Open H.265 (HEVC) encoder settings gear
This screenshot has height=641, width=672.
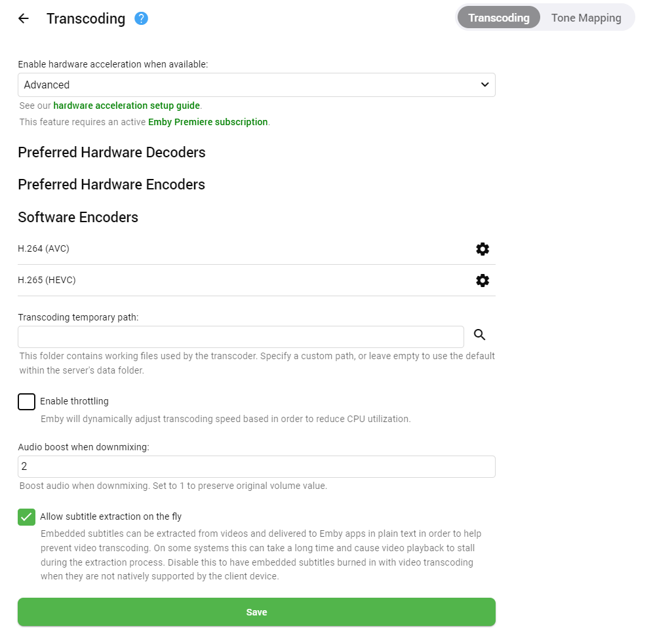[483, 281]
